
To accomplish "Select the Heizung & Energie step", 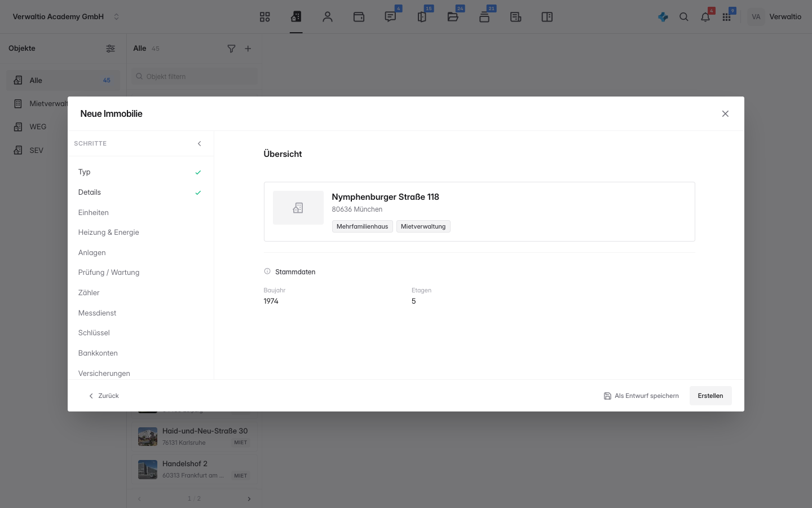I will click(x=140, y=233).
